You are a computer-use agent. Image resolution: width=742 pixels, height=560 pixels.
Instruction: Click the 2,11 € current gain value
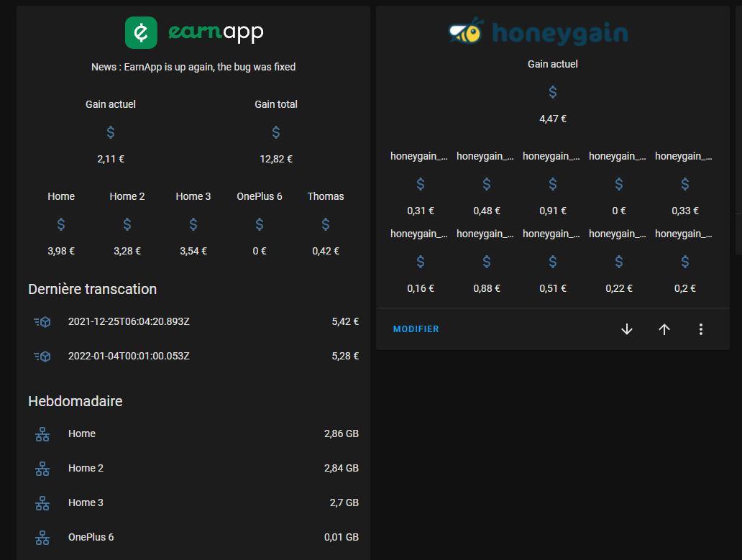pos(110,159)
